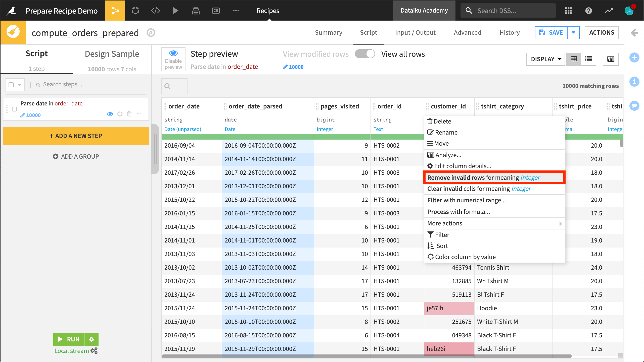Screen dimensions: 644x362
Task: Click the print/export recipe icon
Action: 196,10
